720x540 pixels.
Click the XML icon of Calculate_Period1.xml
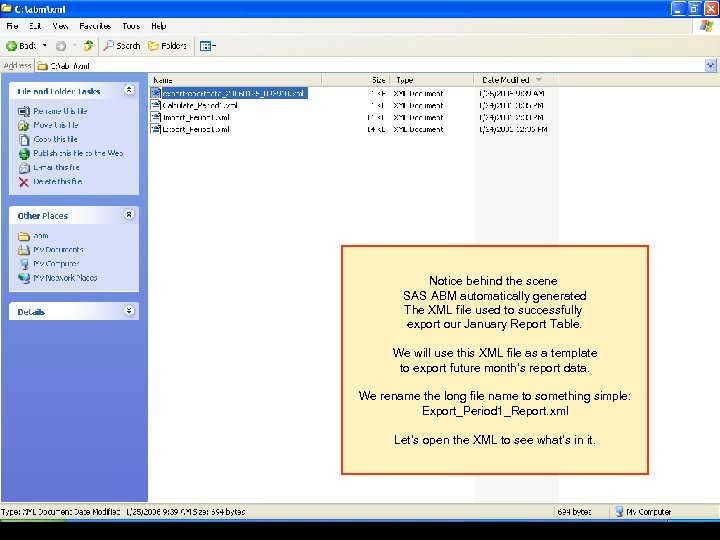click(156, 105)
